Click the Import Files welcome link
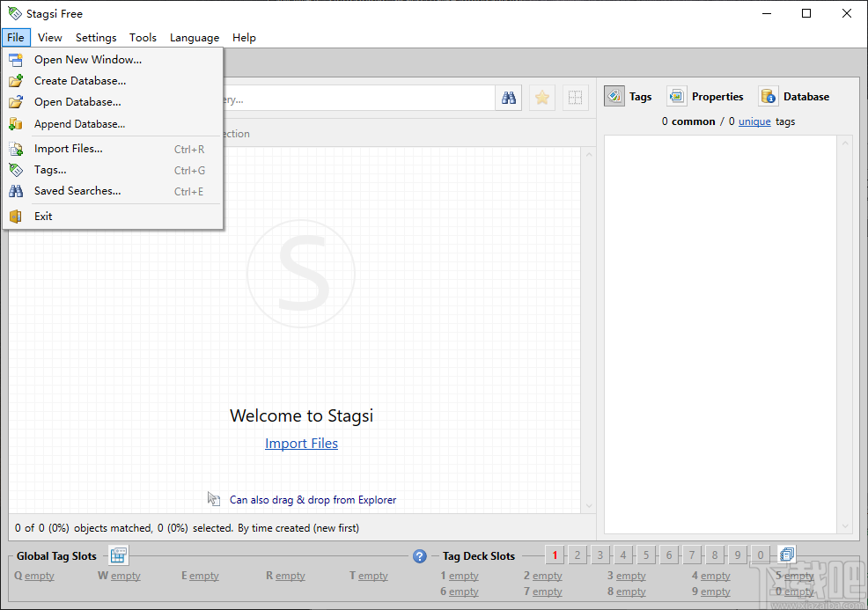 (301, 444)
